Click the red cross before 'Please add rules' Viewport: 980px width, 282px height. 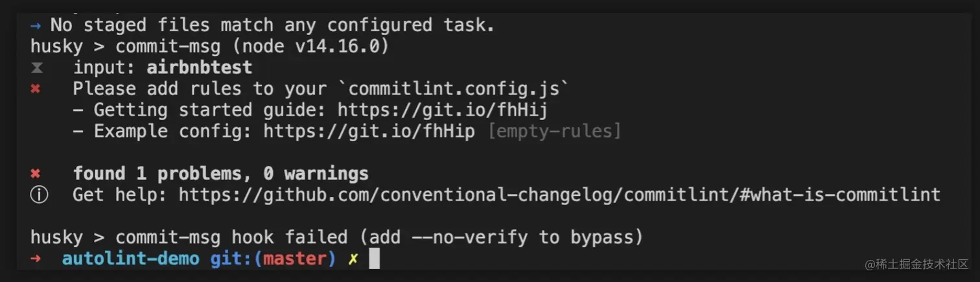[x=36, y=89]
